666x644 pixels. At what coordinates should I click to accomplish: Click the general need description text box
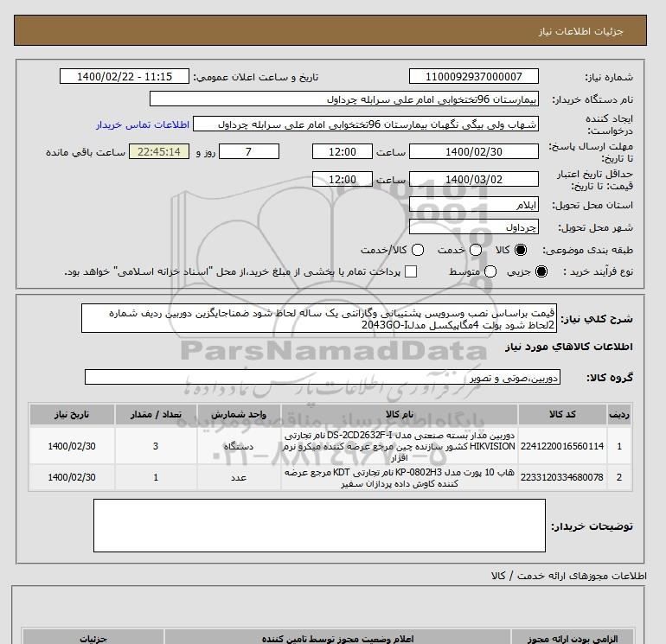(x=319, y=318)
